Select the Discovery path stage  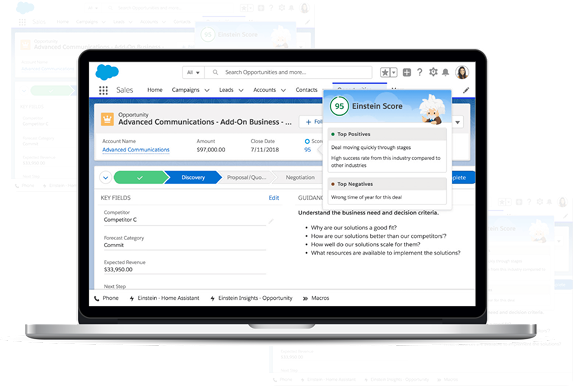tap(193, 178)
